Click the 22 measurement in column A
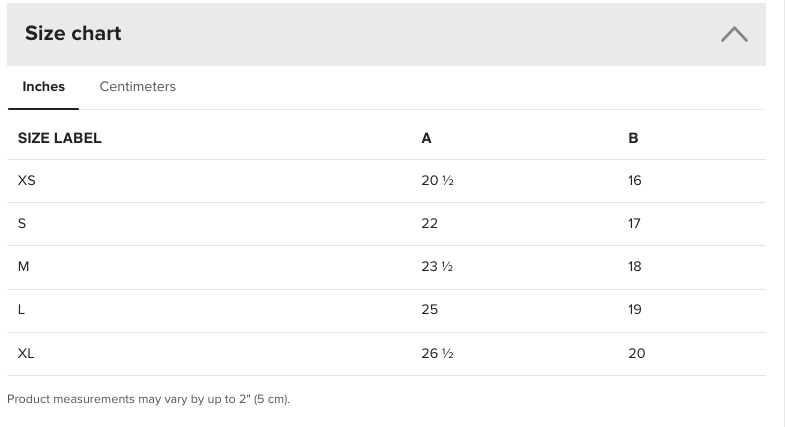Viewport: 785px width, 427px height. (x=430, y=224)
